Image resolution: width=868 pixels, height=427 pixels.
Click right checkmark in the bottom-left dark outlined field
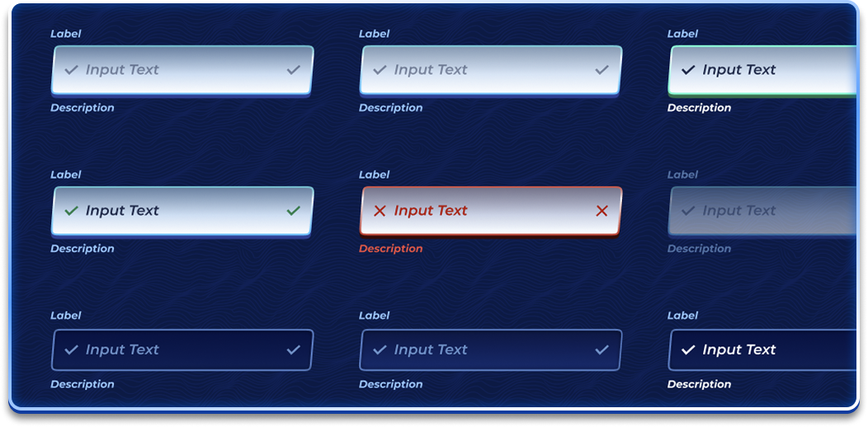(x=293, y=350)
